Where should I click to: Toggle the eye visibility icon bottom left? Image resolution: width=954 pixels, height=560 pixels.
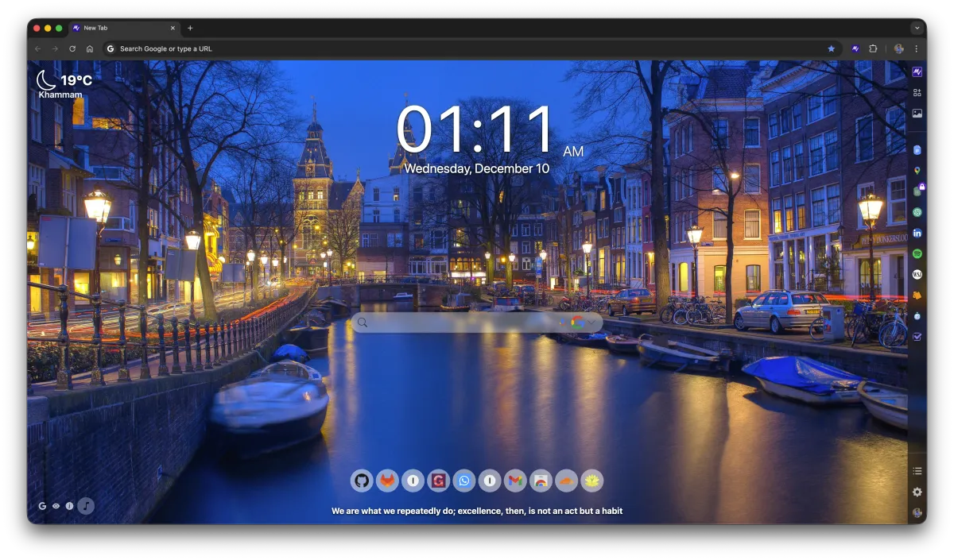pos(56,505)
